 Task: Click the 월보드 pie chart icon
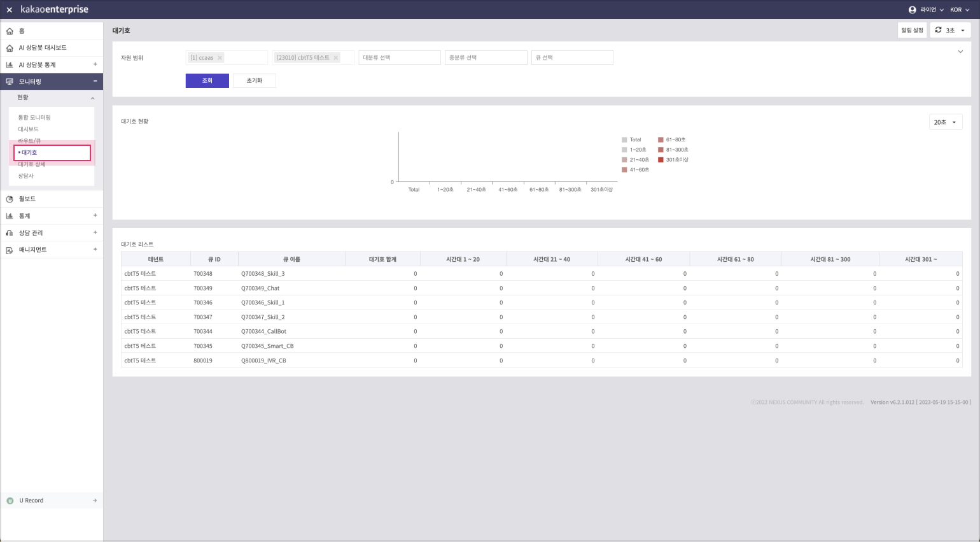[10, 199]
